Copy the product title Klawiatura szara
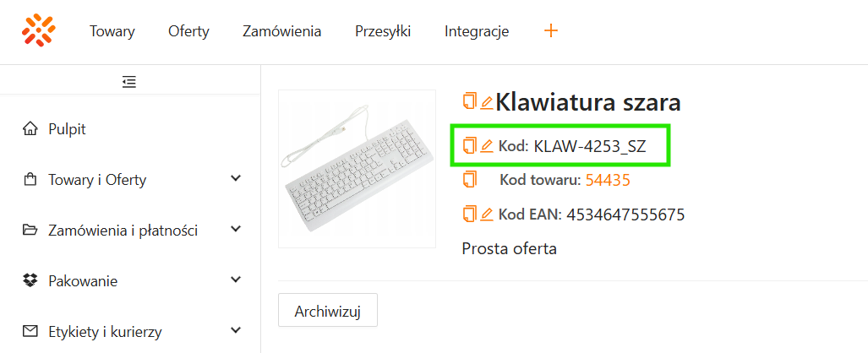This screenshot has width=868, height=353. tap(469, 102)
